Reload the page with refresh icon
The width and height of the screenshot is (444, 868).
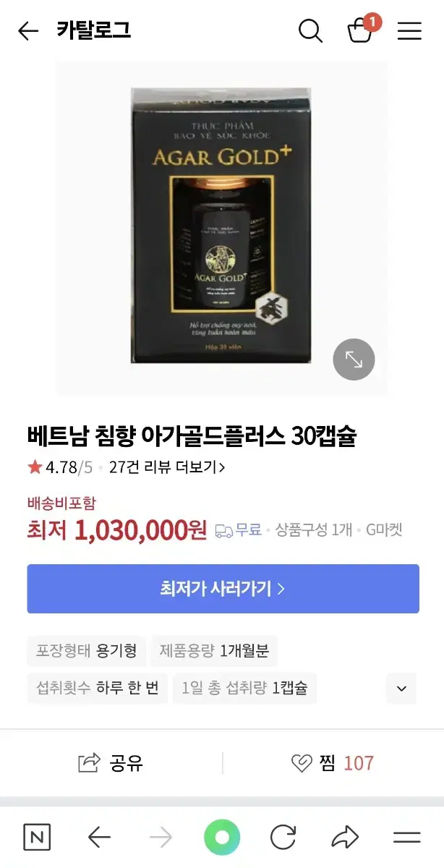pyautogui.click(x=283, y=838)
